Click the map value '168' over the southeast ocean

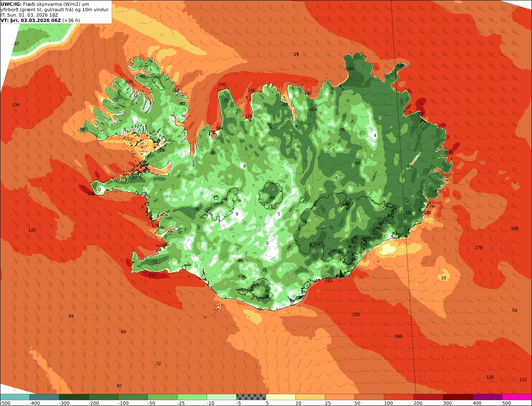click(x=398, y=336)
